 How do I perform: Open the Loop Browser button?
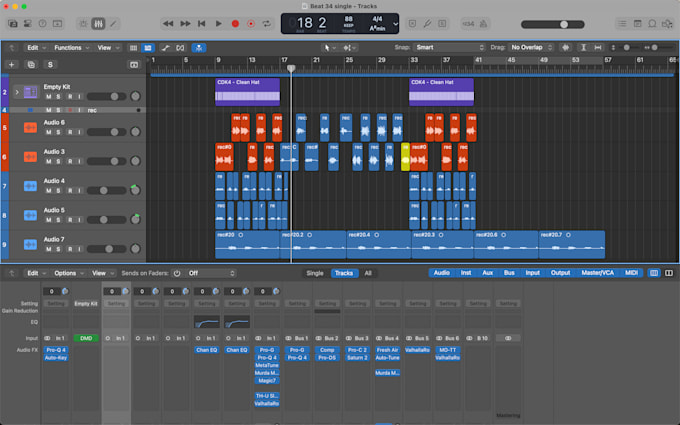coord(652,24)
